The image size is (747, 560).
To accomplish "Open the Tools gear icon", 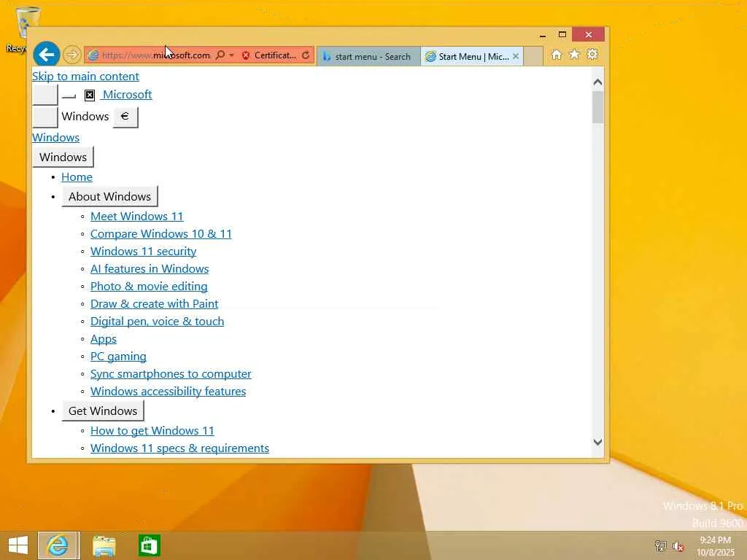I will (x=592, y=54).
